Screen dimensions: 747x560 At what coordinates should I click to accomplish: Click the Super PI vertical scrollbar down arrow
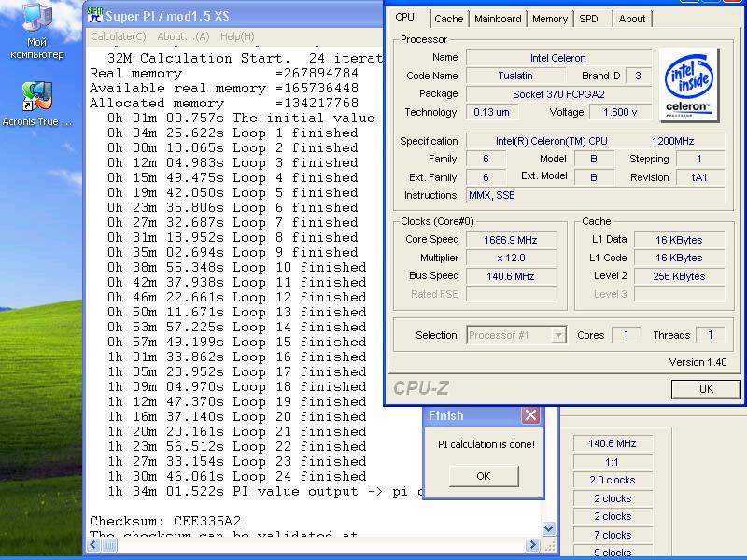click(x=548, y=528)
